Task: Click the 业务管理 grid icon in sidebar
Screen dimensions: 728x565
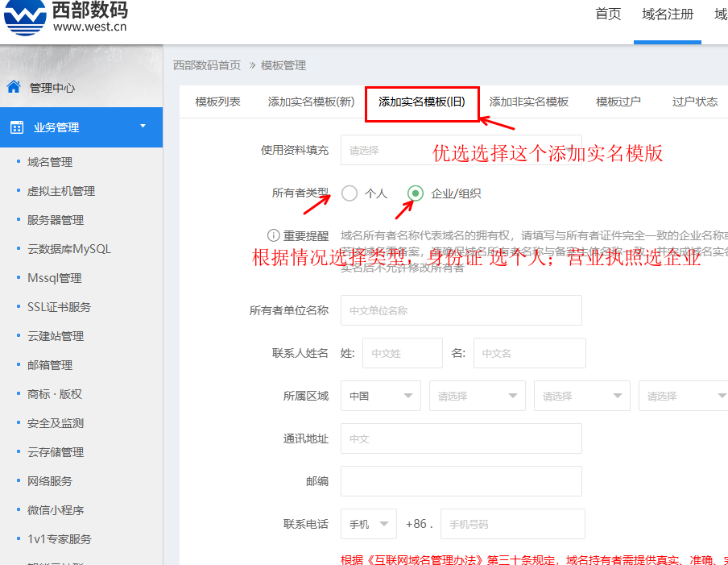Action: (18, 127)
